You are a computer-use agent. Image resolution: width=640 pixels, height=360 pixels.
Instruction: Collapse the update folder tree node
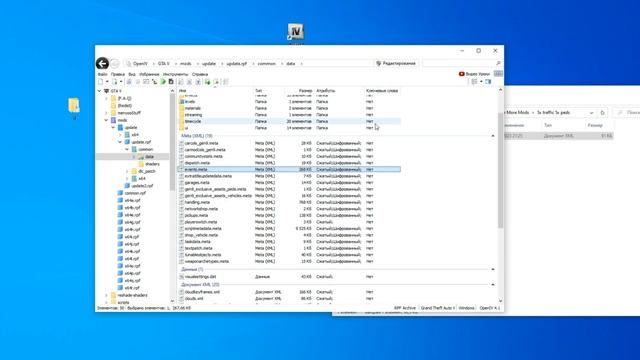click(x=113, y=127)
